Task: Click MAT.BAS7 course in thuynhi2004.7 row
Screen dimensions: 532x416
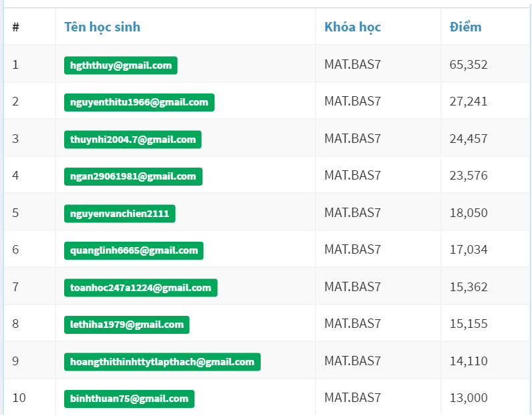Action: coord(352,138)
